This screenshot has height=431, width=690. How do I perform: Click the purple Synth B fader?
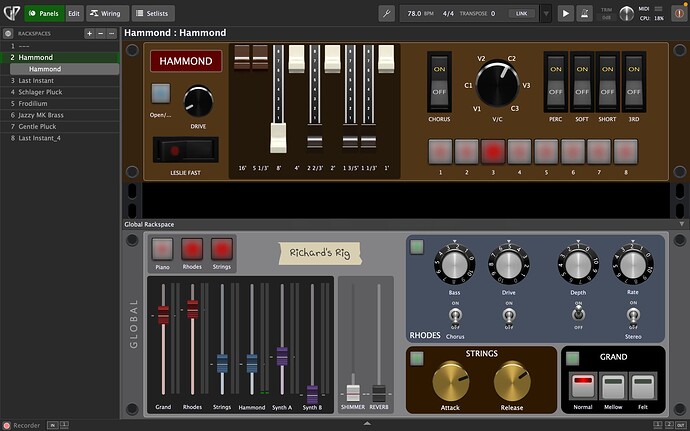pyautogui.click(x=312, y=395)
